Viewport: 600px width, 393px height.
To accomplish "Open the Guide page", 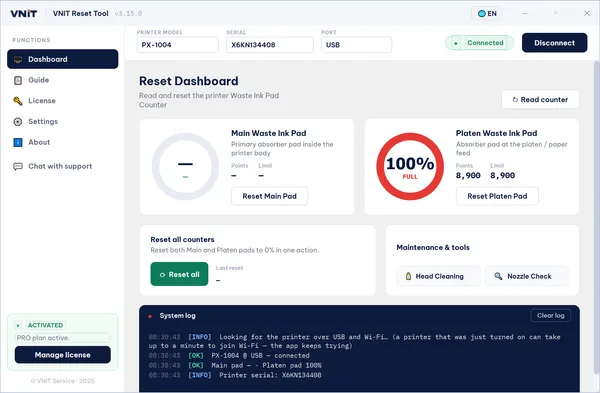I will click(62, 80).
